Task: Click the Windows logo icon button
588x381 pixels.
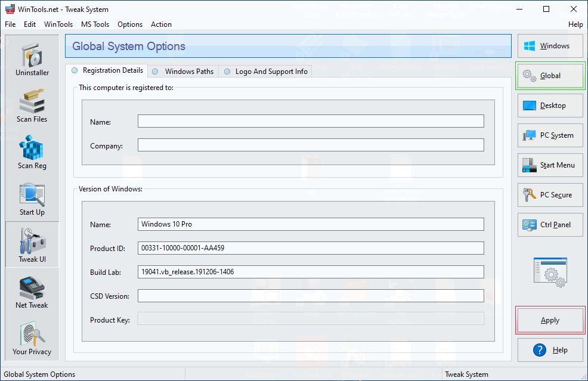Action: click(529, 46)
